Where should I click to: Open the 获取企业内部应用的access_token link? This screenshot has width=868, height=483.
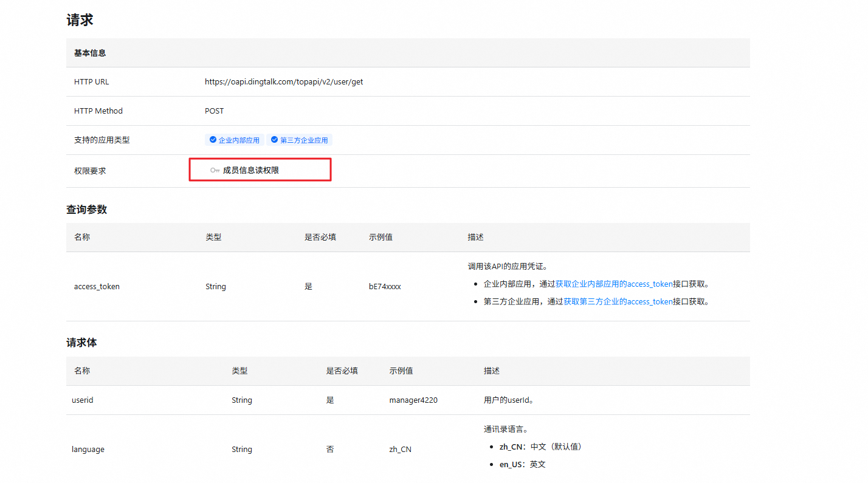614,284
